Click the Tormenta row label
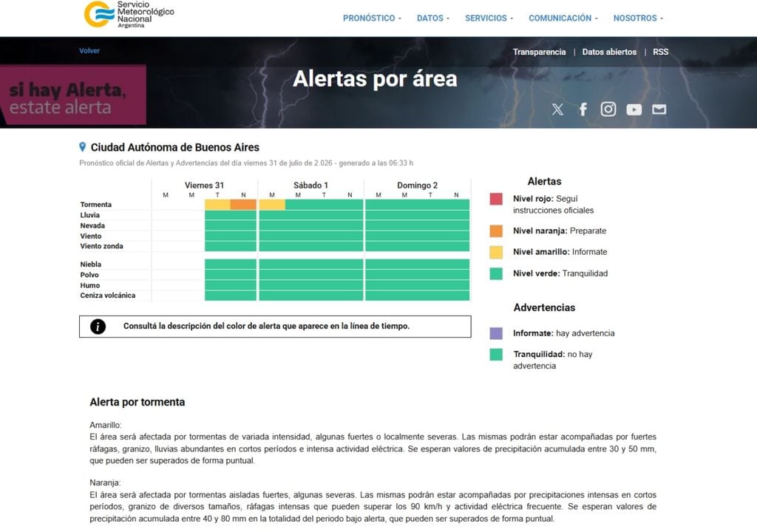Image resolution: width=757 pixels, height=532 pixels. click(x=95, y=205)
